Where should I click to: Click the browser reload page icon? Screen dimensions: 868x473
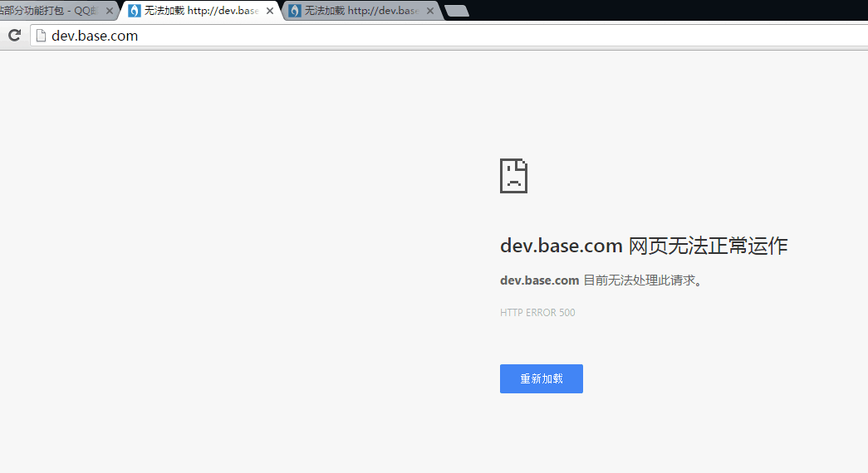click(14, 36)
